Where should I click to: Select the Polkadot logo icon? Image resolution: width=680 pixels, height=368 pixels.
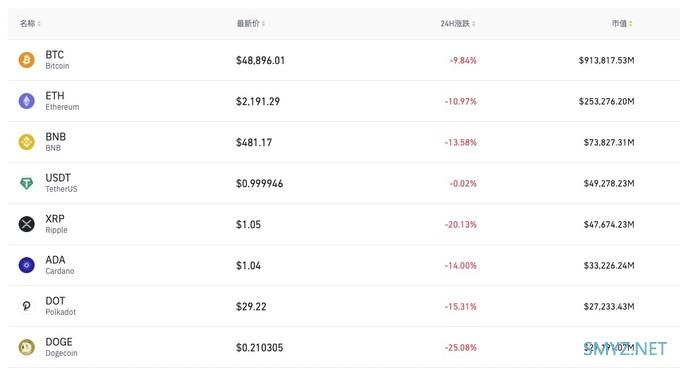[26, 306]
